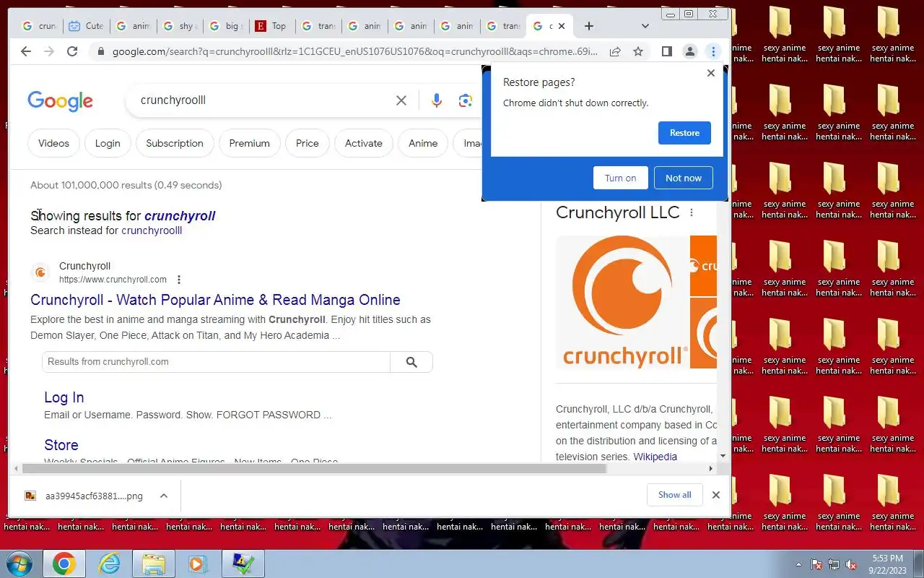Click magnifier in Results from crunchyroll.com box
Screen dimensions: 924x578
[411, 362]
